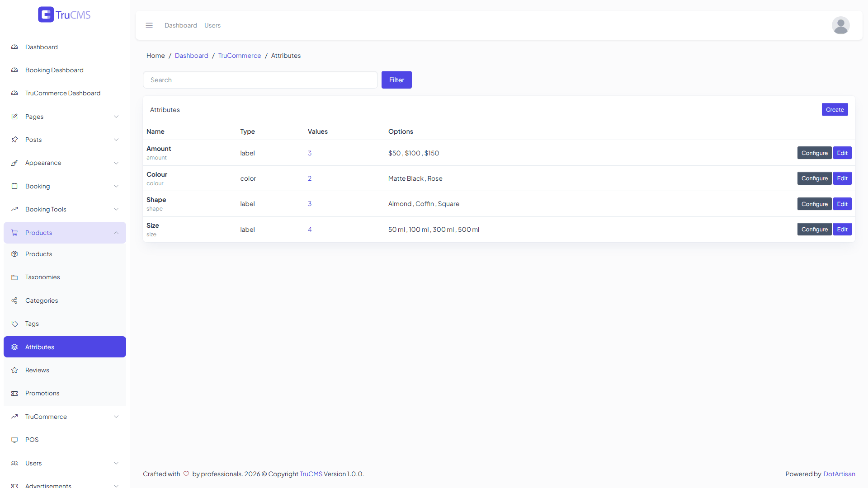
Task: Click the Booking calendar icon
Action: tap(14, 186)
